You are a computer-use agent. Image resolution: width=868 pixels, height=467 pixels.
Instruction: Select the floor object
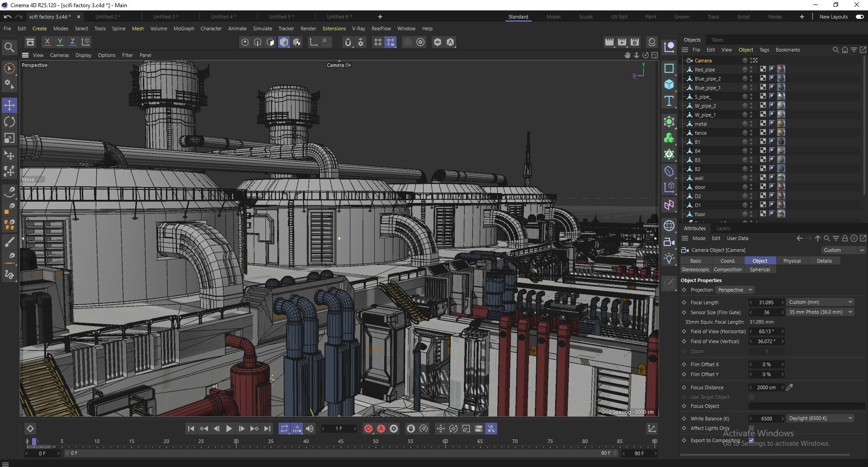[x=700, y=214]
